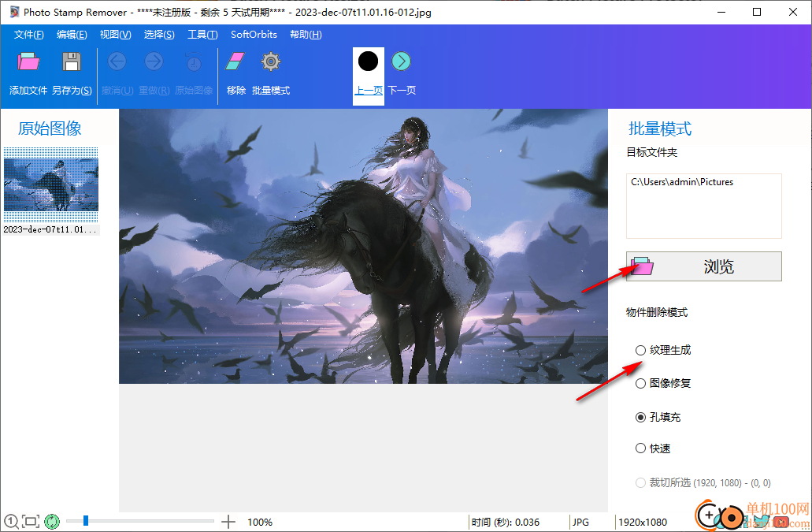Click the Original Image toolbar icon
Viewport: 812px width, 532px height.
click(x=194, y=61)
